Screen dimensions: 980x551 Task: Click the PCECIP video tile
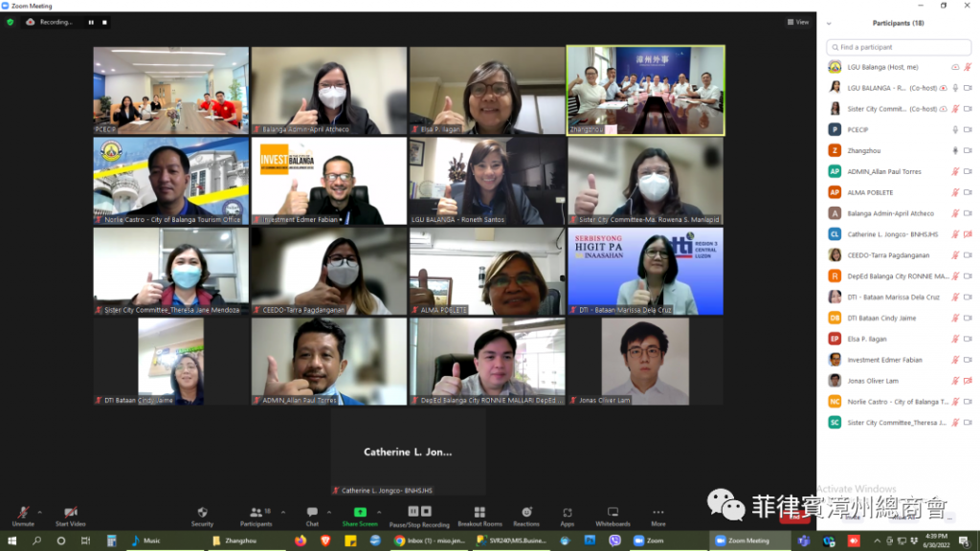coord(170,90)
